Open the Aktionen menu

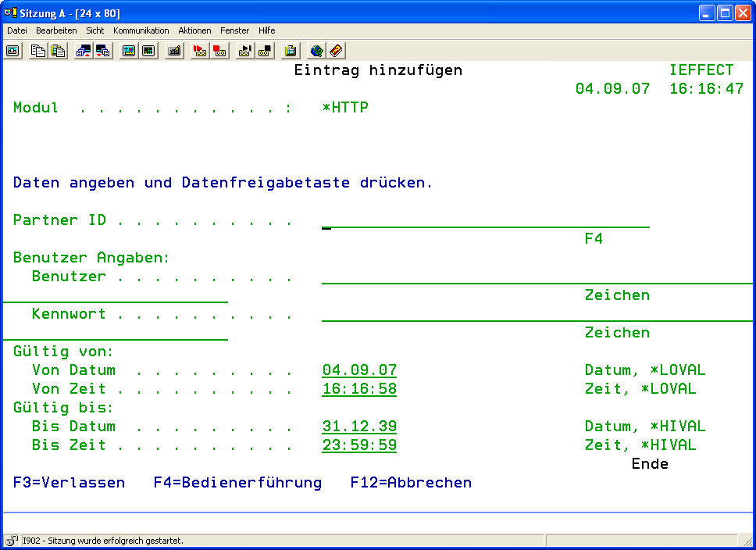pyautogui.click(x=194, y=30)
